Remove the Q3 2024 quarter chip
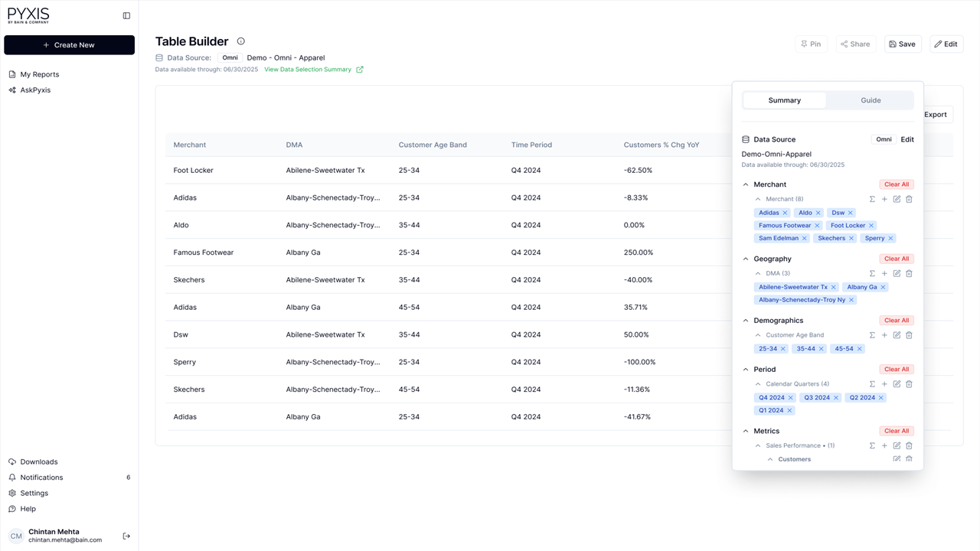 (836, 398)
